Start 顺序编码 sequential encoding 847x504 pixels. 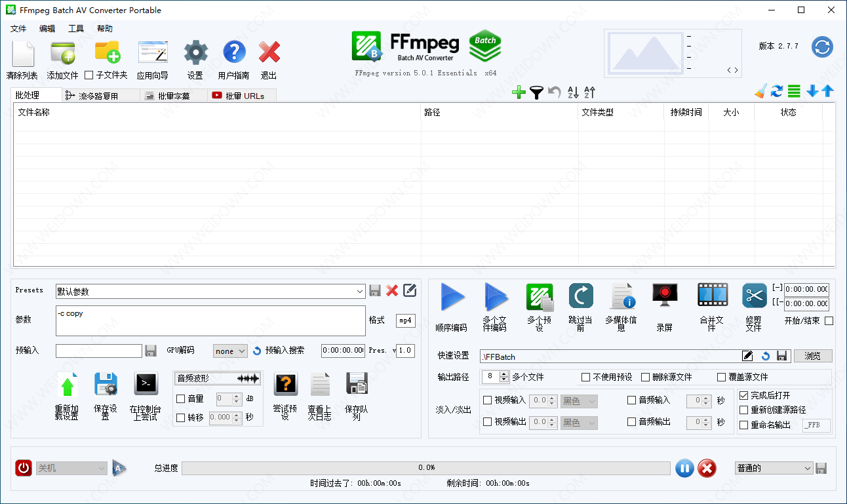pyautogui.click(x=452, y=297)
